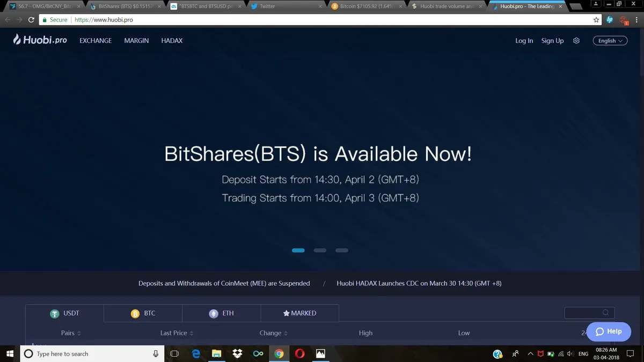
Task: Sort the table by Pairs arrows
Action: [79, 333]
